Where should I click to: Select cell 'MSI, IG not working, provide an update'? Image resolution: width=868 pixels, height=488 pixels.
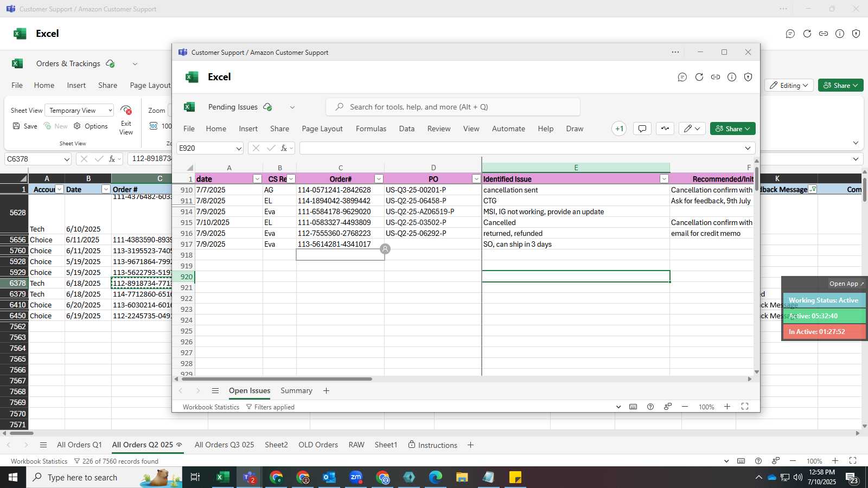coord(576,211)
